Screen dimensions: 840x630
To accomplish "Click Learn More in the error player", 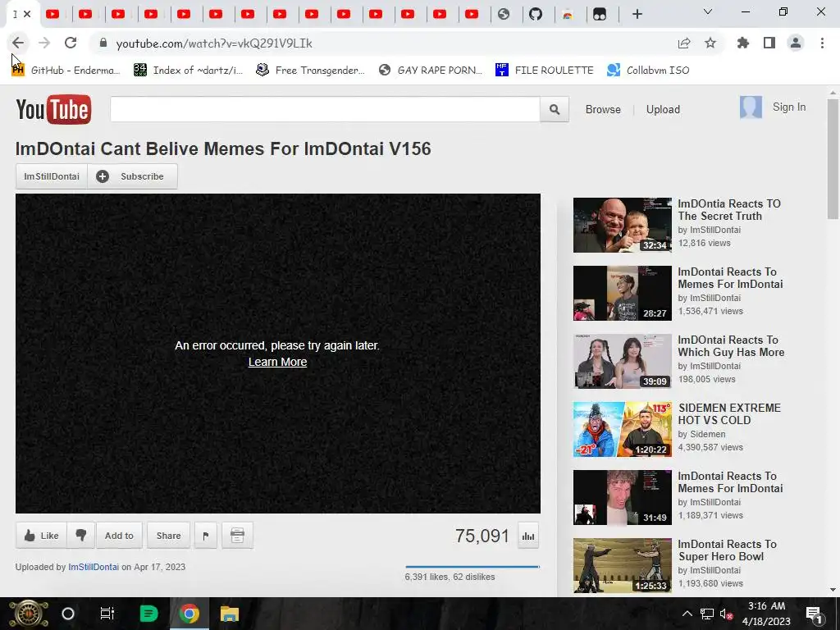I will tap(277, 362).
